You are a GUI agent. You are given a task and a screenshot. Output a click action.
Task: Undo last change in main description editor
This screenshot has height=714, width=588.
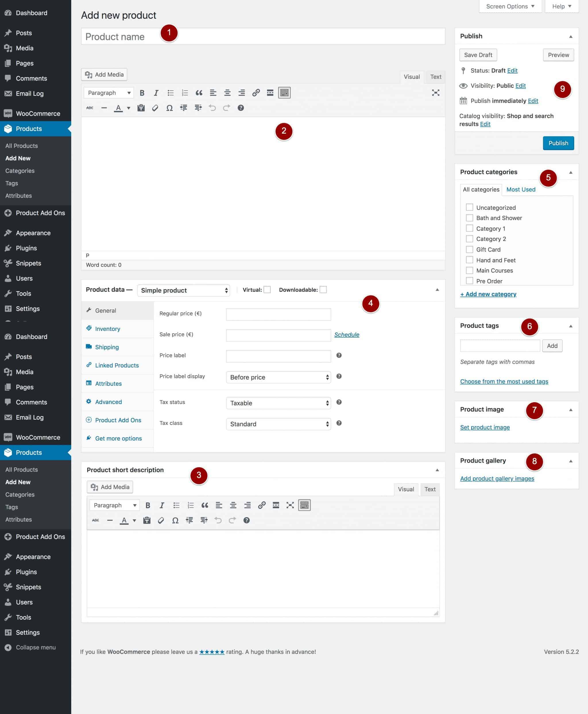[212, 108]
